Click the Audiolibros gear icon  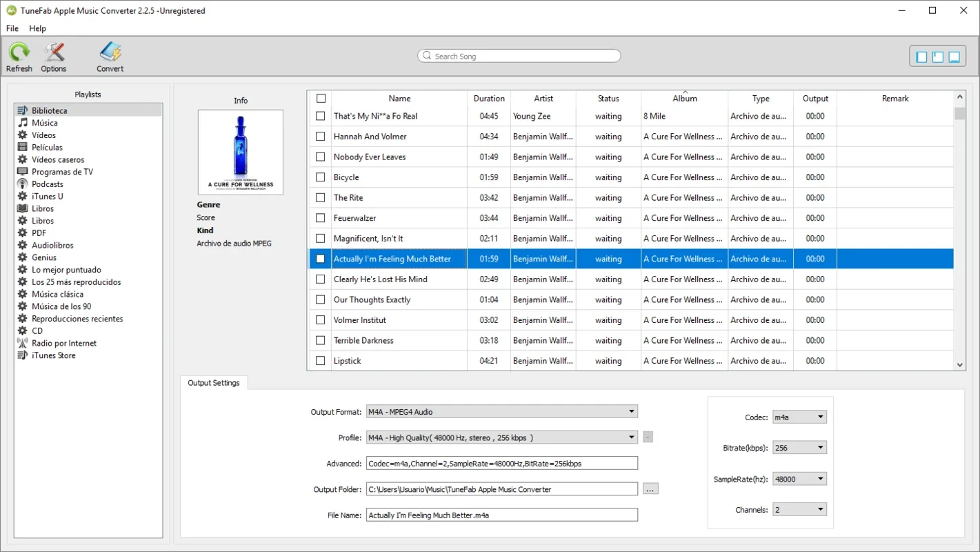(x=22, y=245)
